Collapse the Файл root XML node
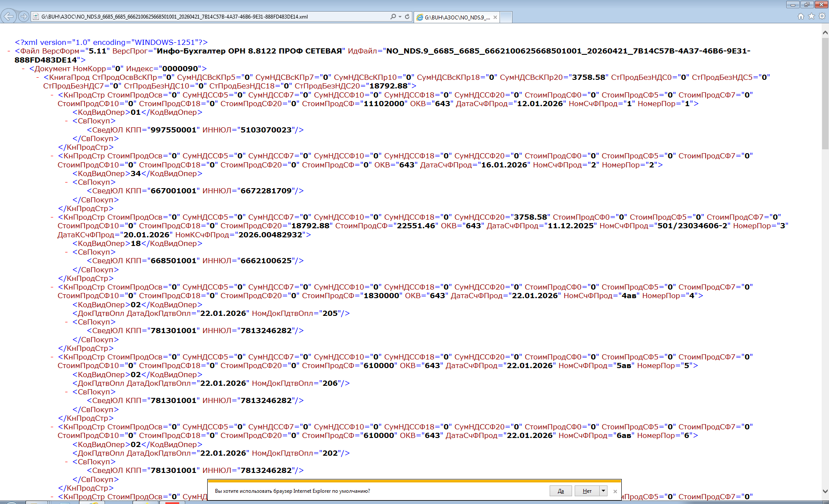 coord(9,51)
